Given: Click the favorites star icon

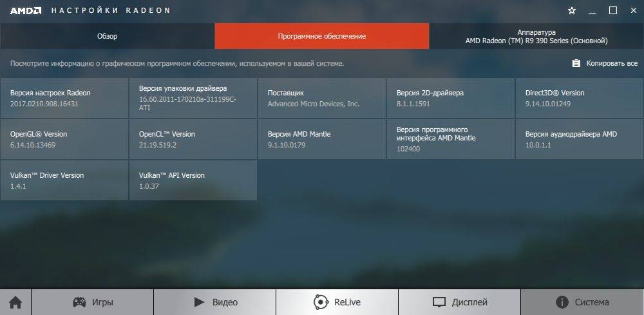Looking at the screenshot, I should pos(572,11).
